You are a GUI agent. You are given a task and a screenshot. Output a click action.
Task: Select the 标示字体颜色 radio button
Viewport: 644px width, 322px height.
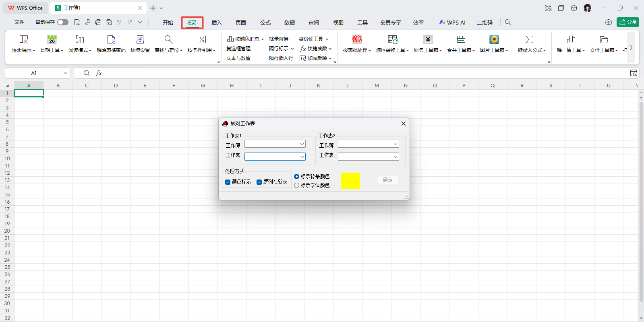point(297,186)
